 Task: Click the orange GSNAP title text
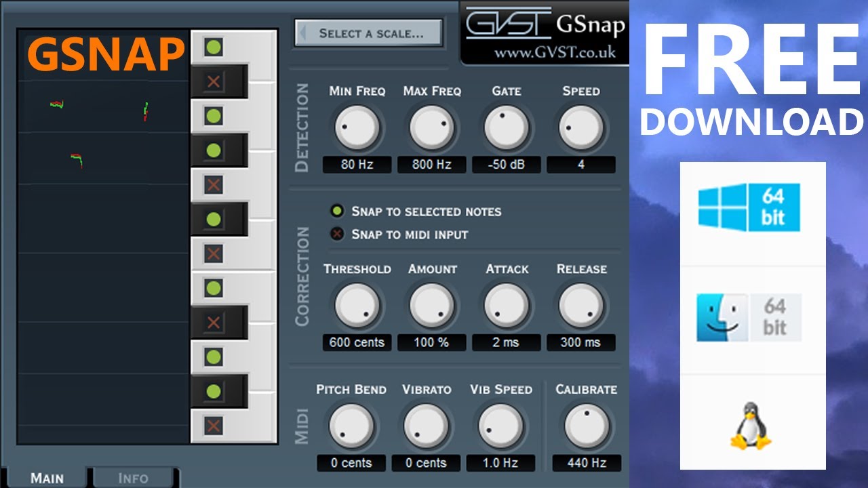106,55
